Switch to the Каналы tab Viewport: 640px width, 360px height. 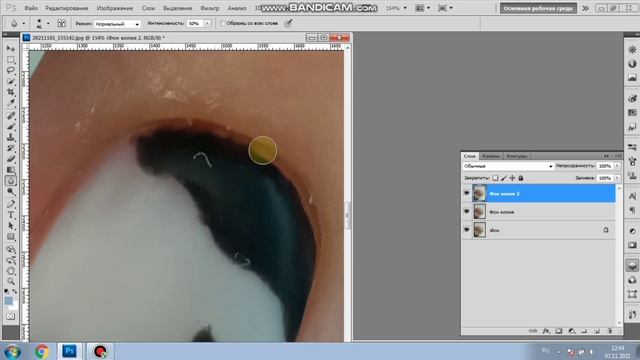[490, 156]
